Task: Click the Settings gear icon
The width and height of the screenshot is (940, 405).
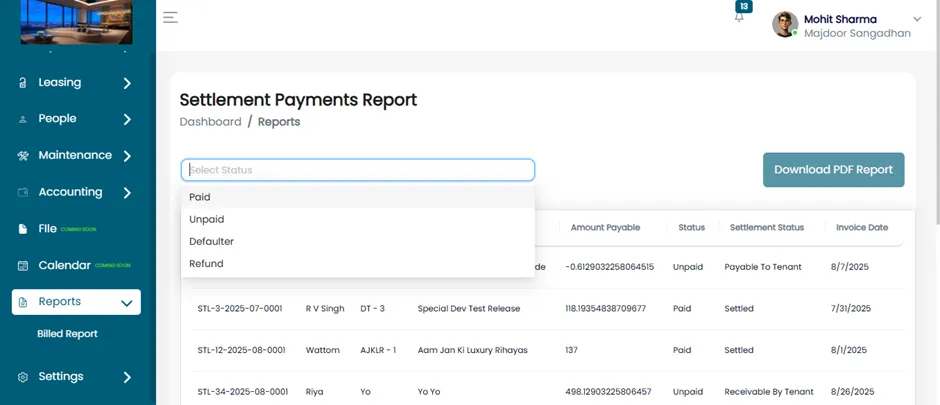Action: [23, 377]
